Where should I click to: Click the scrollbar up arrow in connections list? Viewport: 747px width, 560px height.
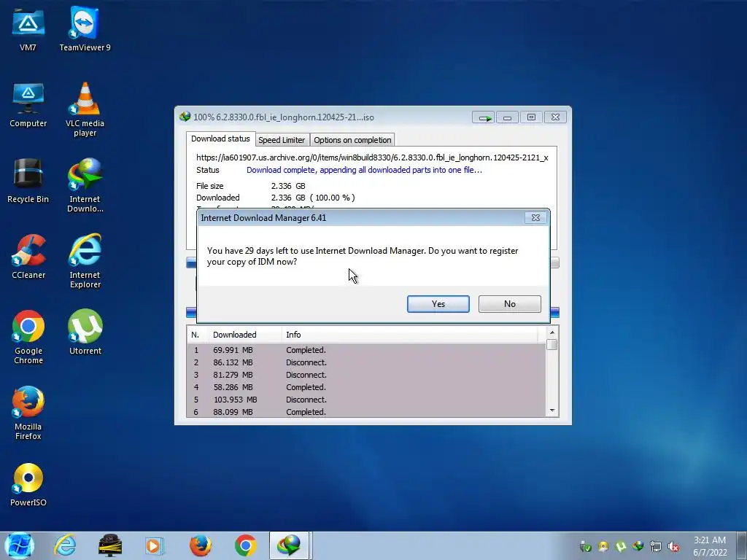tap(552, 332)
